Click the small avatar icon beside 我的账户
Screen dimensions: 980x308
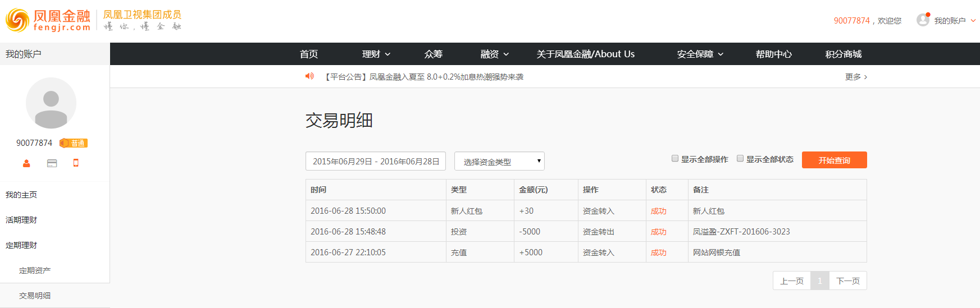[923, 20]
